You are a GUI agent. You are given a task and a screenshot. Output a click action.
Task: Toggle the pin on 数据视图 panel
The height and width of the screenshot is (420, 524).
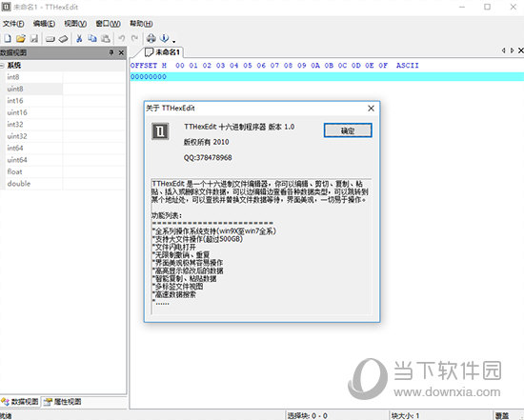[x=111, y=52]
